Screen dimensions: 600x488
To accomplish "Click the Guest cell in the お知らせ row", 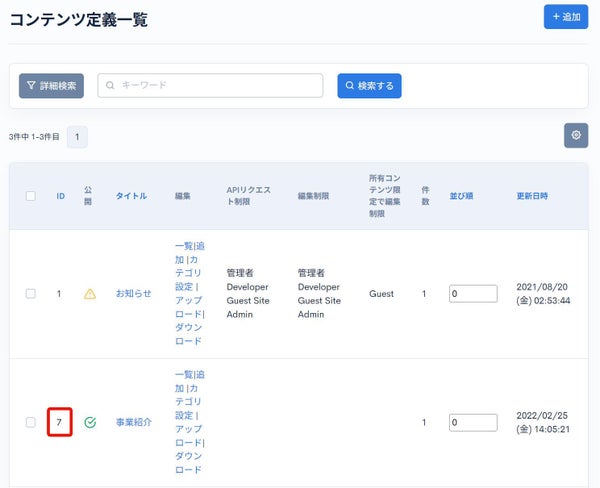I will tap(381, 294).
